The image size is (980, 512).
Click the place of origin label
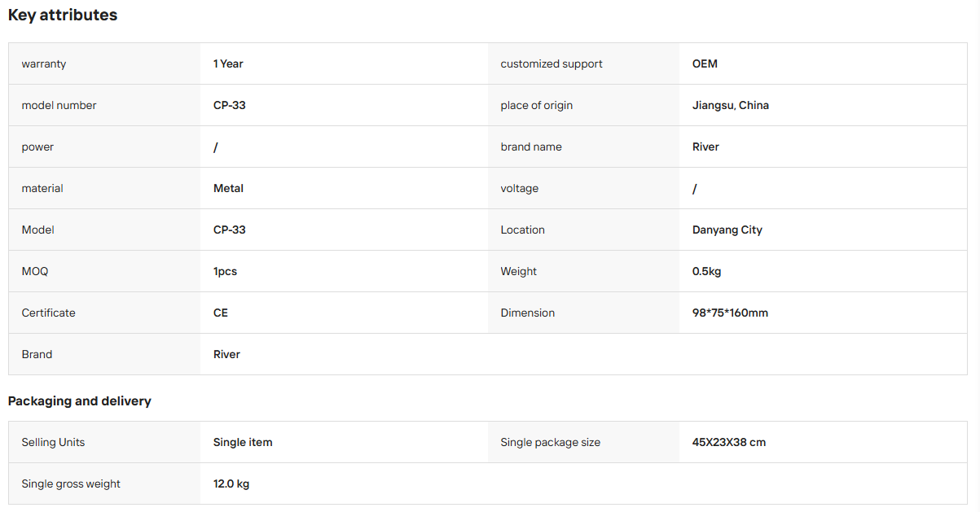point(537,105)
